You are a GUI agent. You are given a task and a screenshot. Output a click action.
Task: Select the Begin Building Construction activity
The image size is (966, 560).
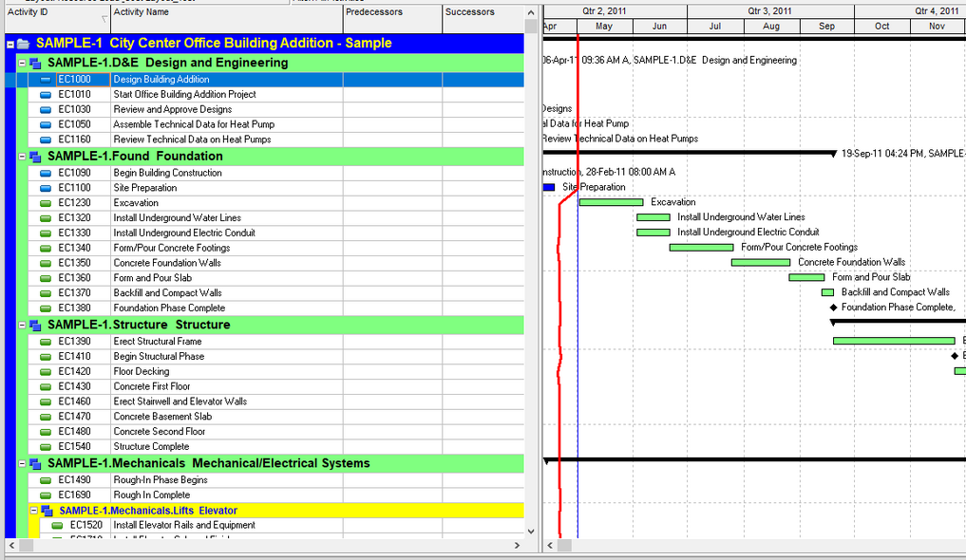pyautogui.click(x=167, y=173)
